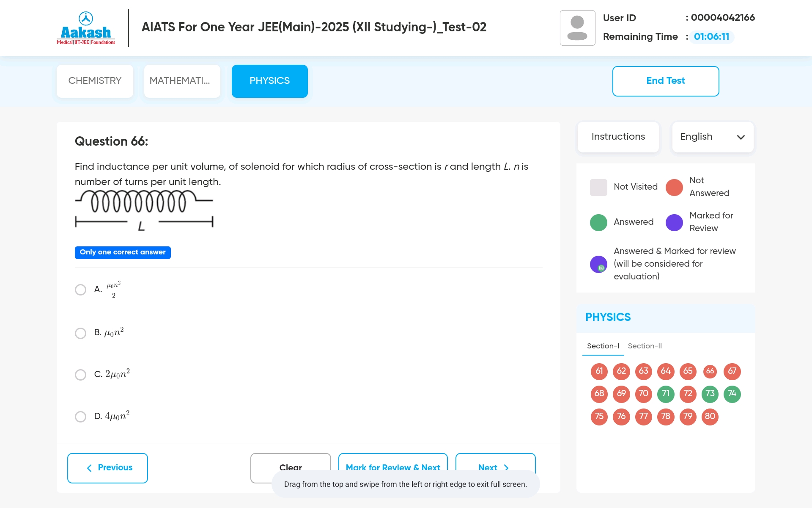
Task: Open question 75 in palette
Action: pyautogui.click(x=599, y=417)
